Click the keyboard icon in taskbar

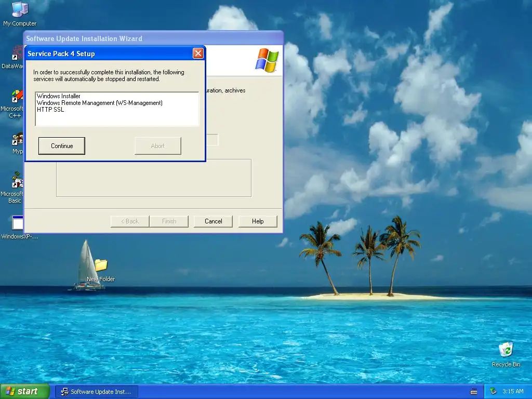click(474, 392)
